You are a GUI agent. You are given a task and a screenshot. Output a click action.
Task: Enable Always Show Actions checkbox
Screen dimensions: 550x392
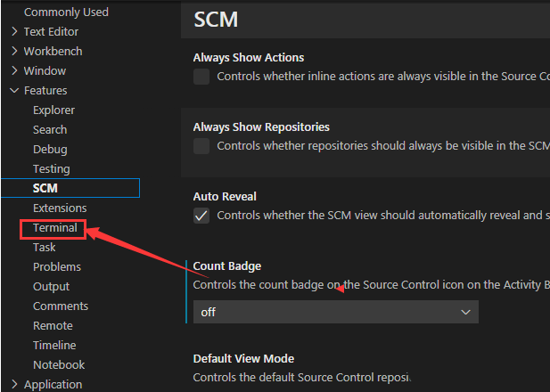(201, 77)
